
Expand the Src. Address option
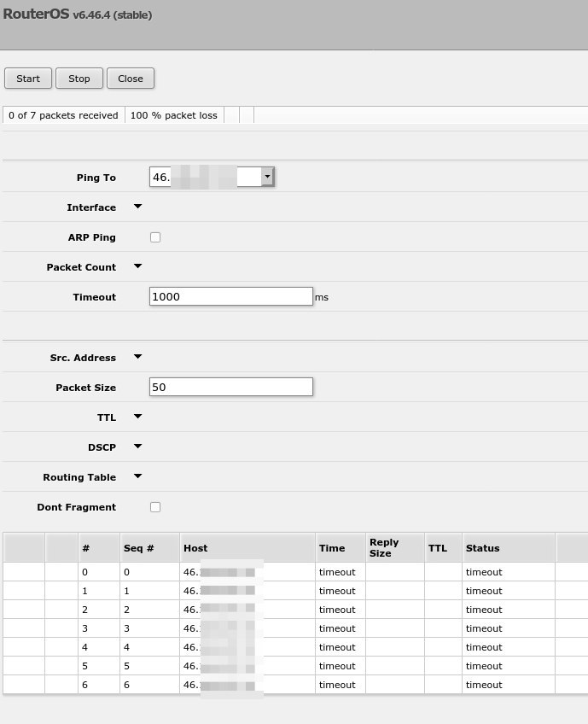[137, 357]
